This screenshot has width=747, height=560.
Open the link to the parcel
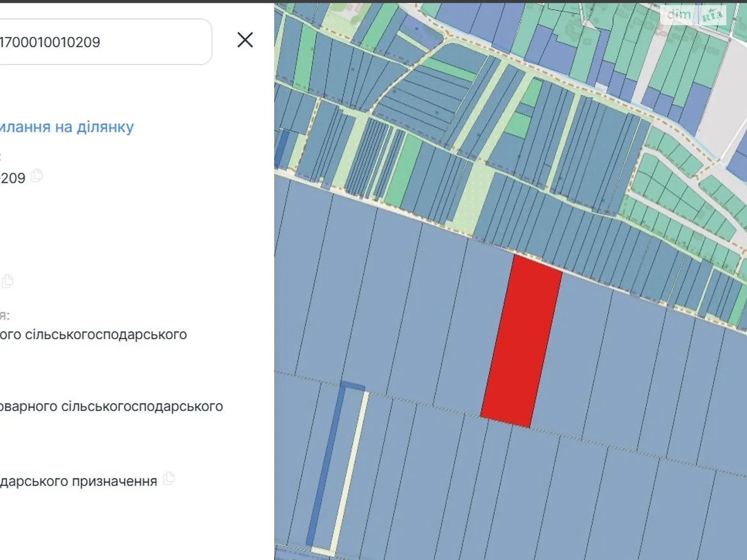point(67,127)
